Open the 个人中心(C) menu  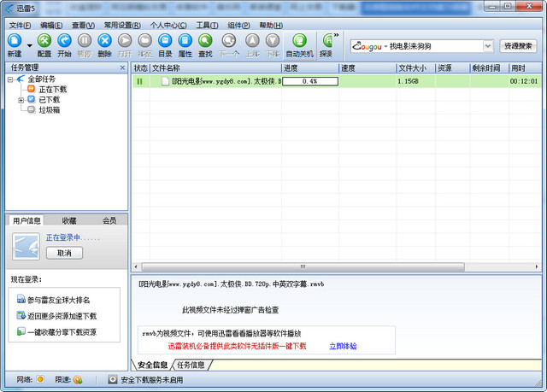click(168, 25)
